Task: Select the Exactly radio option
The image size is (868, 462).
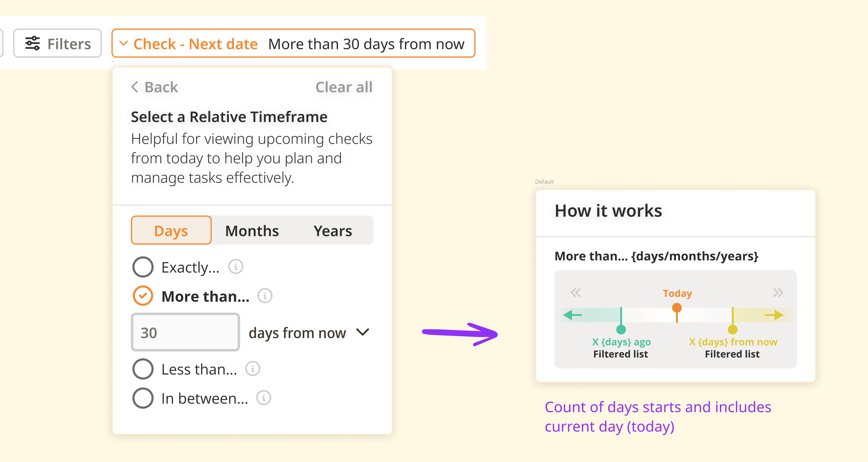Action: (x=143, y=267)
